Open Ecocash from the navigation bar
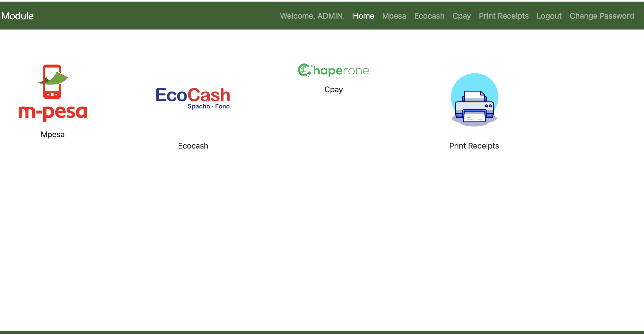 pos(429,16)
